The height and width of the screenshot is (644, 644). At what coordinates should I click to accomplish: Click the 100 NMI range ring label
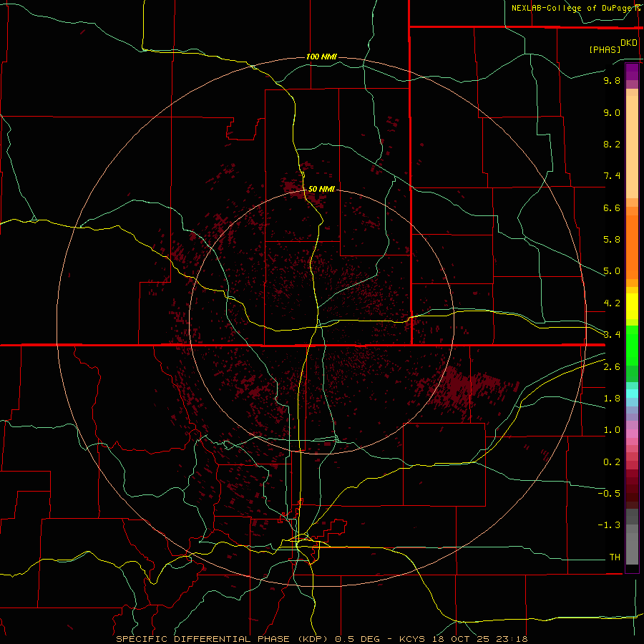click(x=321, y=57)
